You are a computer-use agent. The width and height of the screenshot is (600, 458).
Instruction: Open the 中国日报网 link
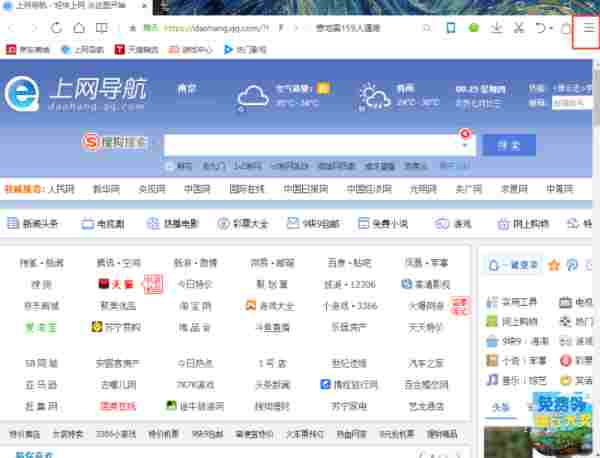(305, 189)
